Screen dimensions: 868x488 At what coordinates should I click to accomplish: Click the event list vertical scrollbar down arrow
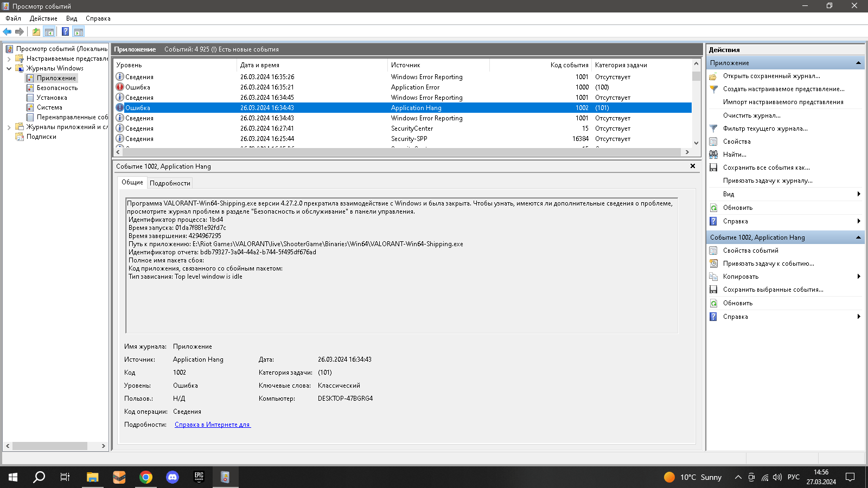point(697,143)
